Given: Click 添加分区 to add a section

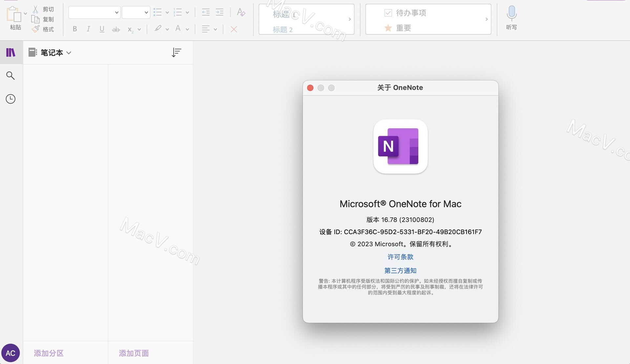Looking at the screenshot, I should tap(49, 353).
